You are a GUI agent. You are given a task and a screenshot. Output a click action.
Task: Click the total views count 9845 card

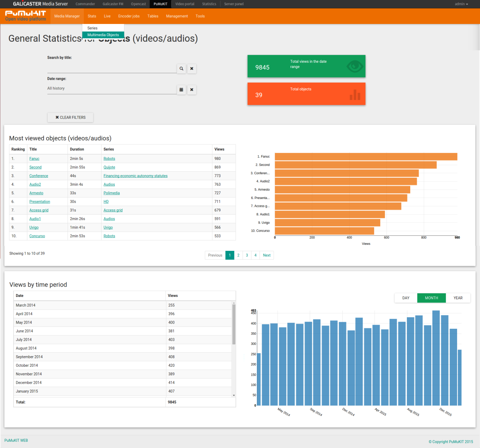306,66
